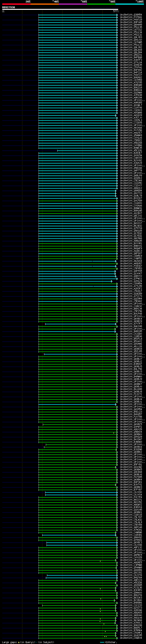
Task: Open the UniRef100_B9QID8 entry
Action: (x=131, y=625)
